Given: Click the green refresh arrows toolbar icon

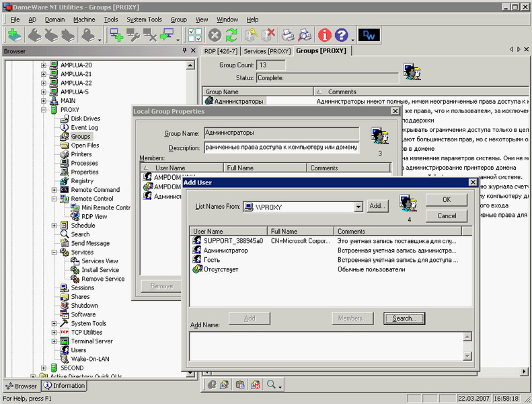Looking at the screenshot, I should click(232, 36).
